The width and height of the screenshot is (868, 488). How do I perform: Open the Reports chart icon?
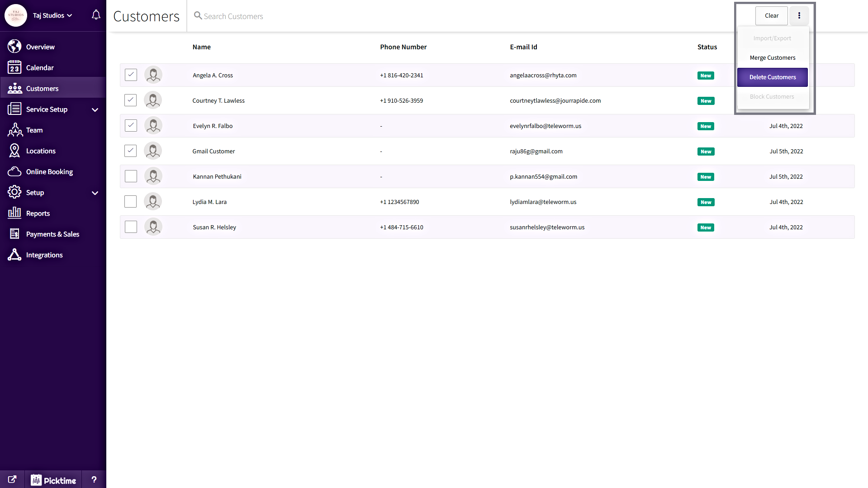[x=14, y=213]
